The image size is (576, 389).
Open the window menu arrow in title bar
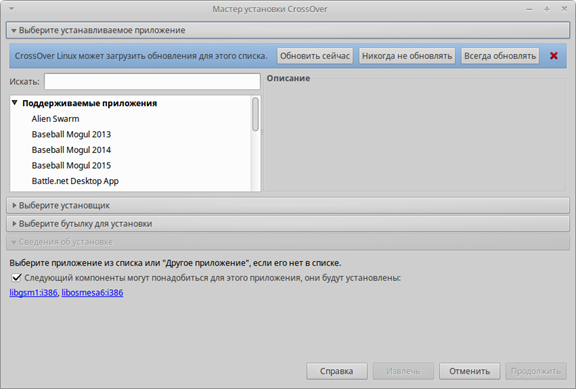pos(11,9)
